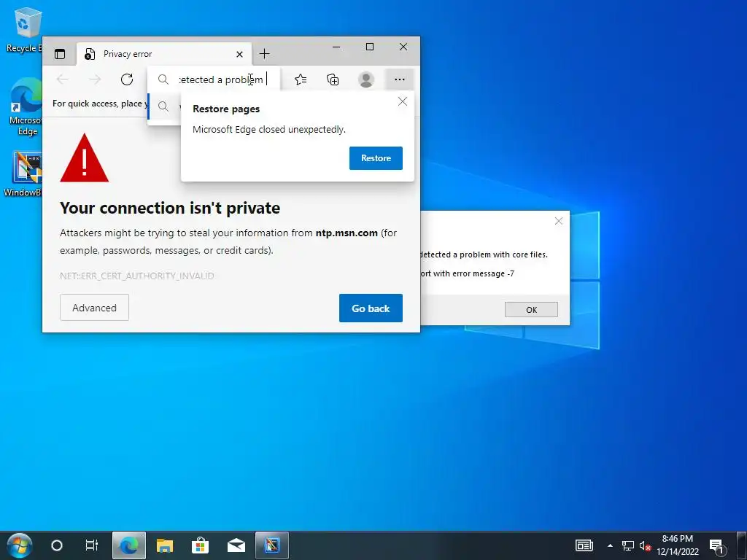Click the 'detected a problem with core files' text
Image resolution: width=747 pixels, height=560 pixels.
[484, 254]
